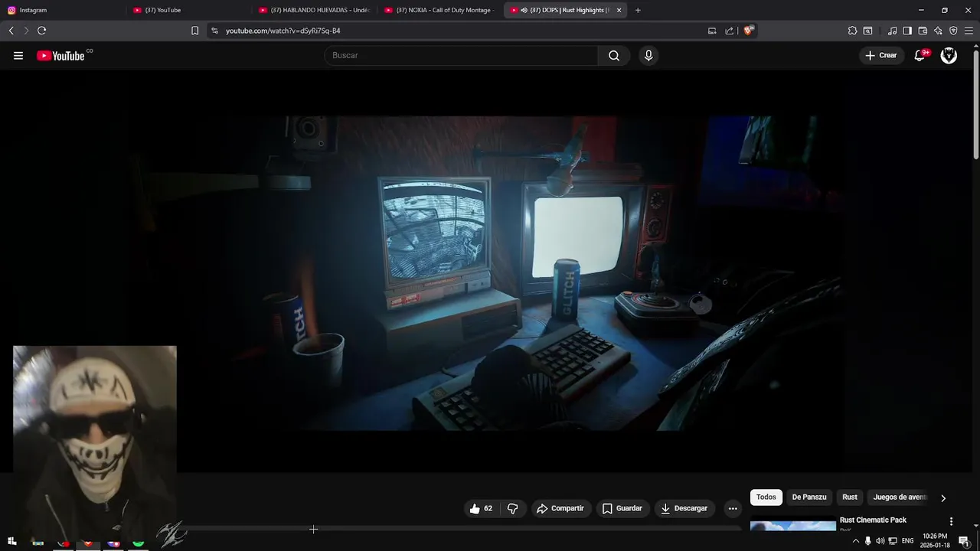The height and width of the screenshot is (551, 980).
Task: Open more actions three-dot menu
Action: coord(733,508)
